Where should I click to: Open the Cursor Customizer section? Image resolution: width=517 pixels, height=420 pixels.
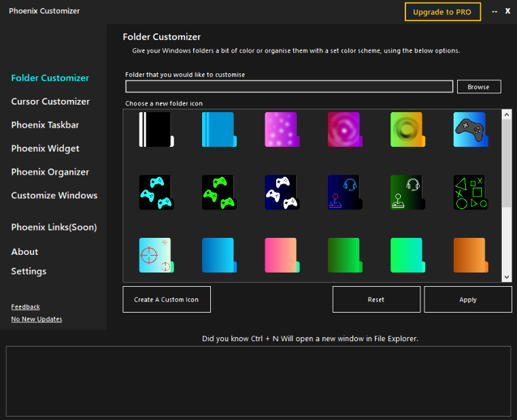pyautogui.click(x=50, y=101)
